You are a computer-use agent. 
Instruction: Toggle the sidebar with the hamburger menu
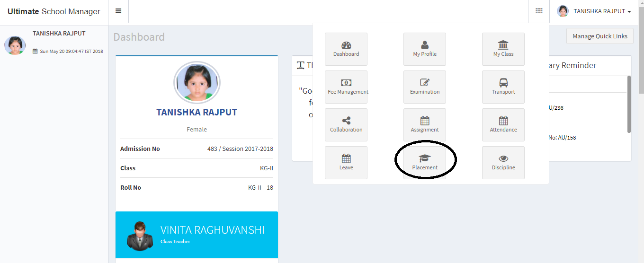[118, 11]
